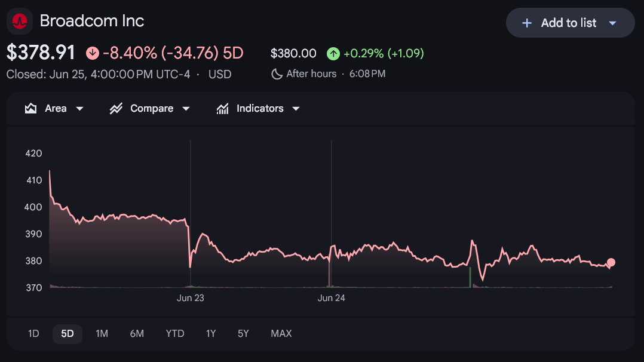Image resolution: width=644 pixels, height=362 pixels.
Task: Click the Compare lines icon
Action: (116, 109)
